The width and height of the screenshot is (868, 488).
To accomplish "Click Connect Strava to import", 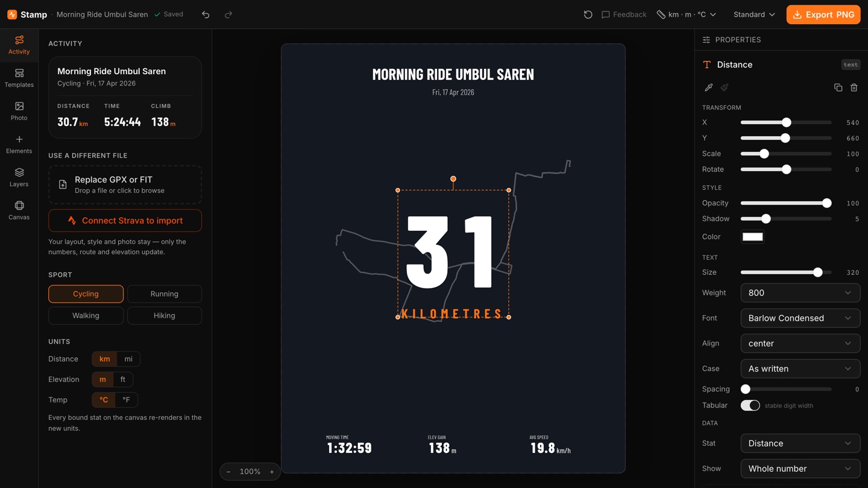I will click(125, 221).
